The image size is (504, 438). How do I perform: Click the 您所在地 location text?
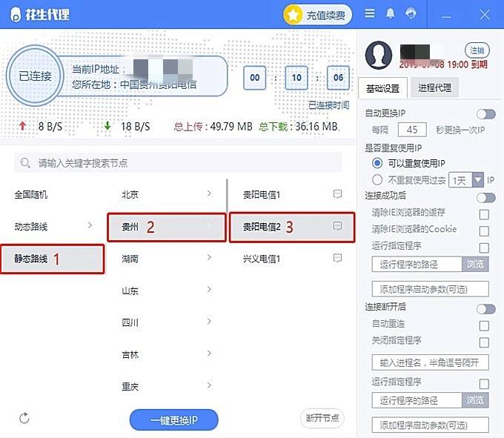pyautogui.click(x=134, y=84)
